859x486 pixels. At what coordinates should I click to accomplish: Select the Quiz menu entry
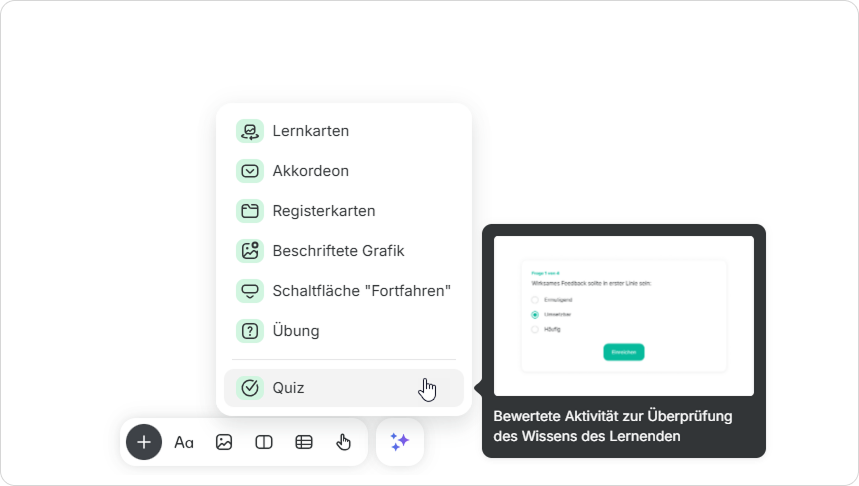click(344, 388)
